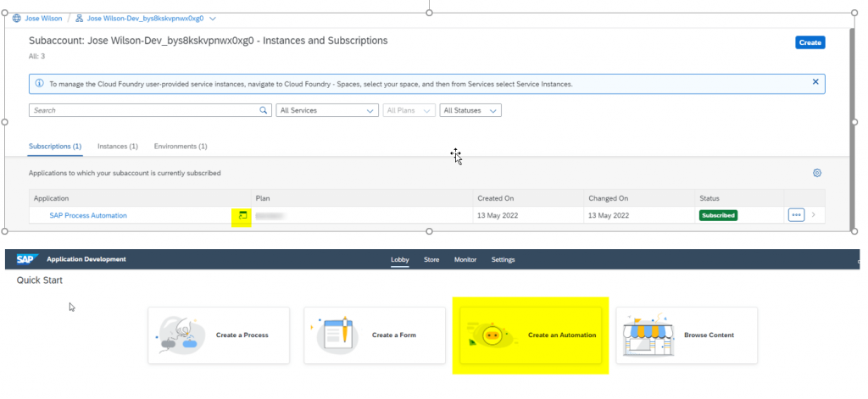Click the globe icon beside Jose Wilson
The height and width of the screenshot is (399, 868).
tap(17, 19)
